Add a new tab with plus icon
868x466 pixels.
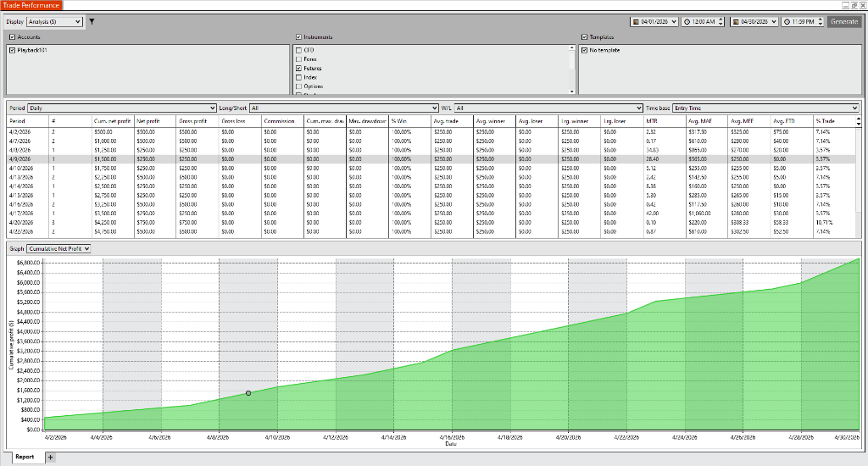tap(50, 458)
